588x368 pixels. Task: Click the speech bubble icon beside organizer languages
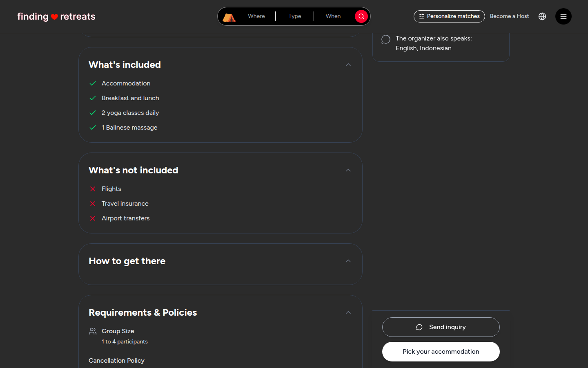[x=386, y=39]
